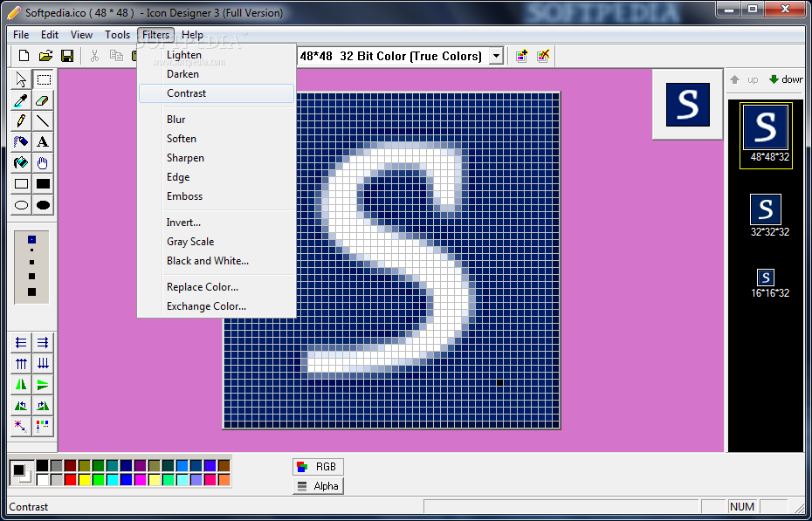This screenshot has height=521, width=812.
Task: Click the rotate right icon
Action: pos(44,406)
